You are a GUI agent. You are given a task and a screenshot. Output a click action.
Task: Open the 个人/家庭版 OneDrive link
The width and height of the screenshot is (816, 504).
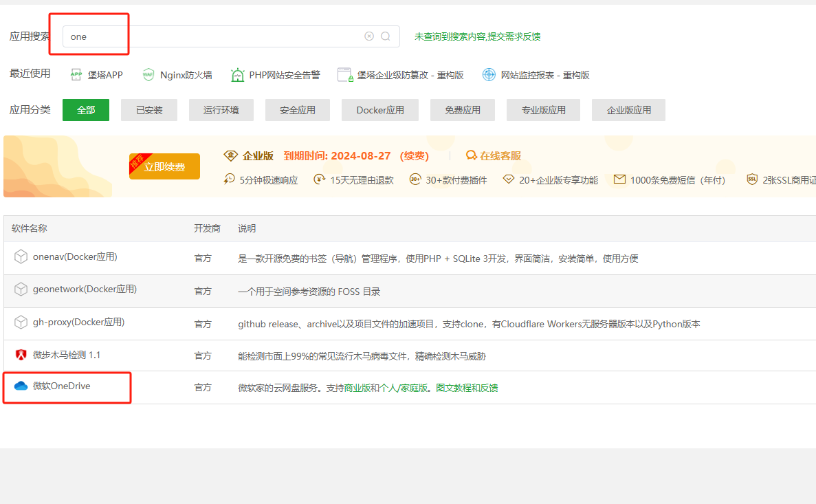404,388
